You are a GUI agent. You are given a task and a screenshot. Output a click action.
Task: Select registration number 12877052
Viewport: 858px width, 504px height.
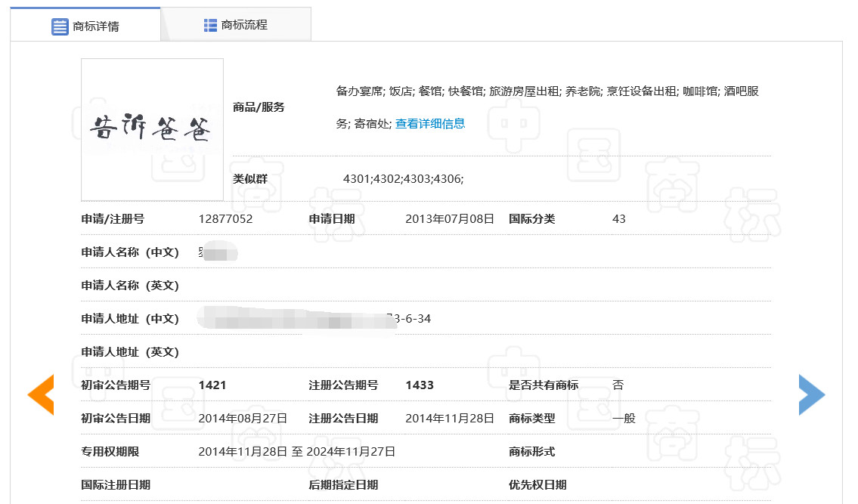tap(225, 219)
